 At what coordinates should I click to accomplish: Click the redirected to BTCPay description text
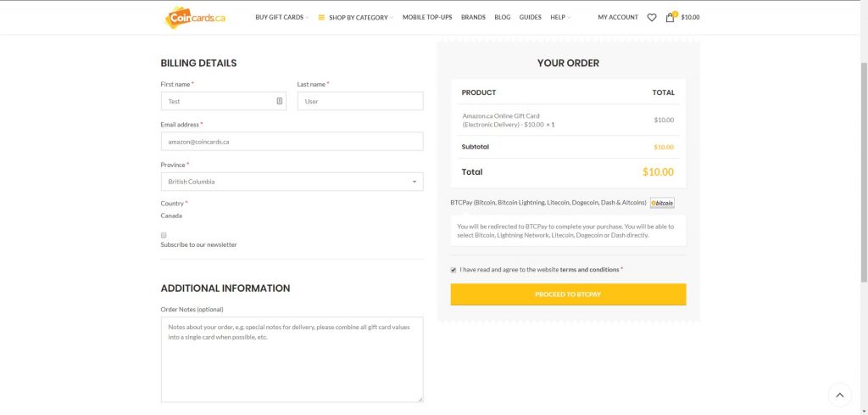(x=565, y=231)
